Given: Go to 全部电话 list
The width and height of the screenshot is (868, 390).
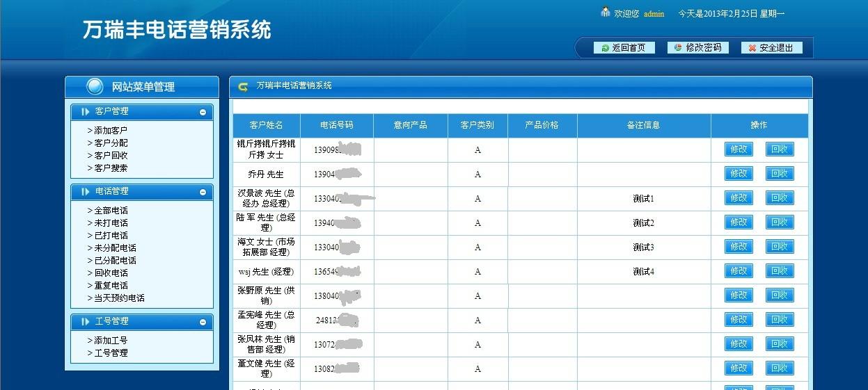Looking at the screenshot, I should (111, 211).
